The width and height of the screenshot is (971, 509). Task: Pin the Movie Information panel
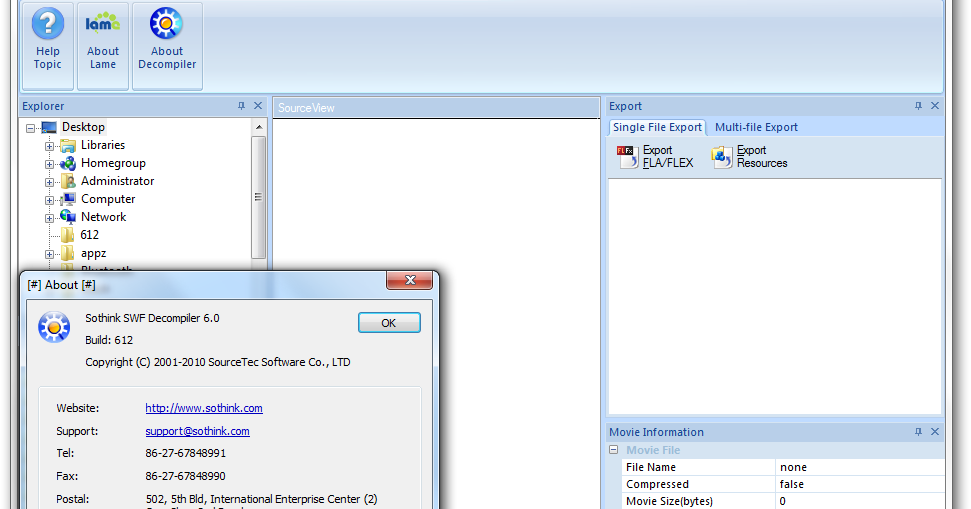[918, 432]
